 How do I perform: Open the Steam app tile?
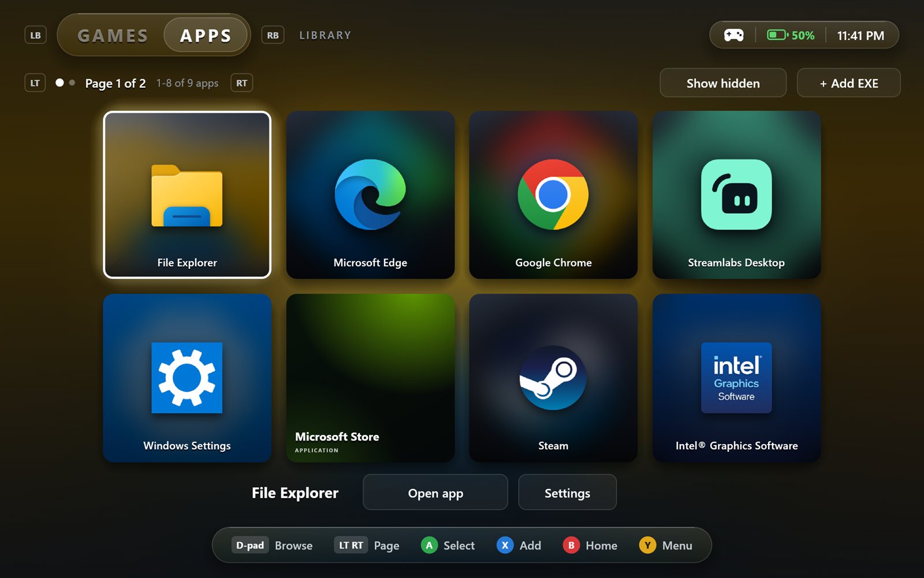[553, 378]
